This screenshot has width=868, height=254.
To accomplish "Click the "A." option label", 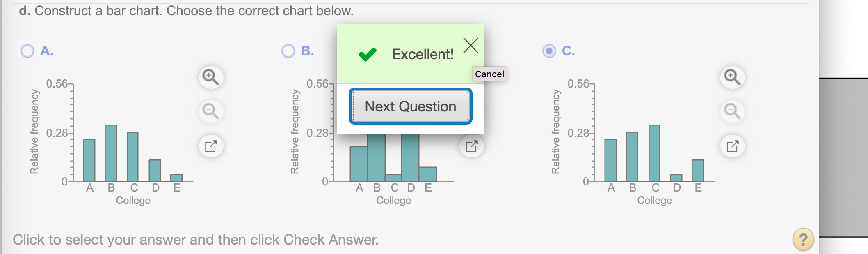I will point(47,51).
